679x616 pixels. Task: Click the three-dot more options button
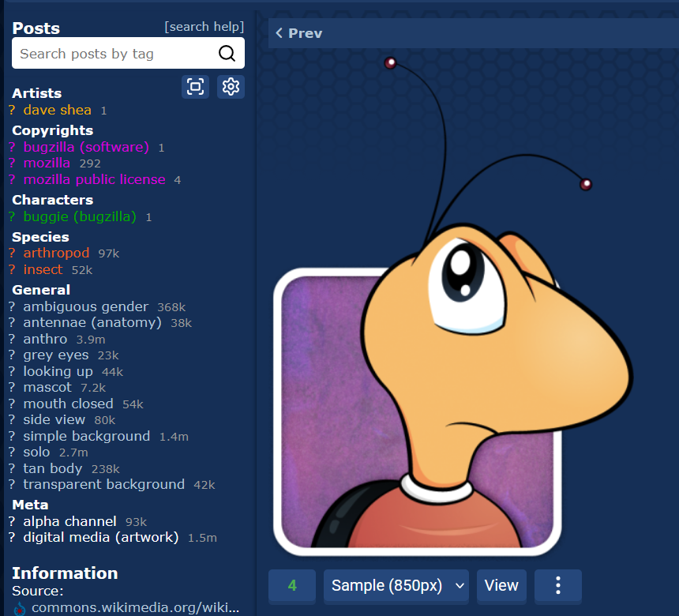(557, 585)
